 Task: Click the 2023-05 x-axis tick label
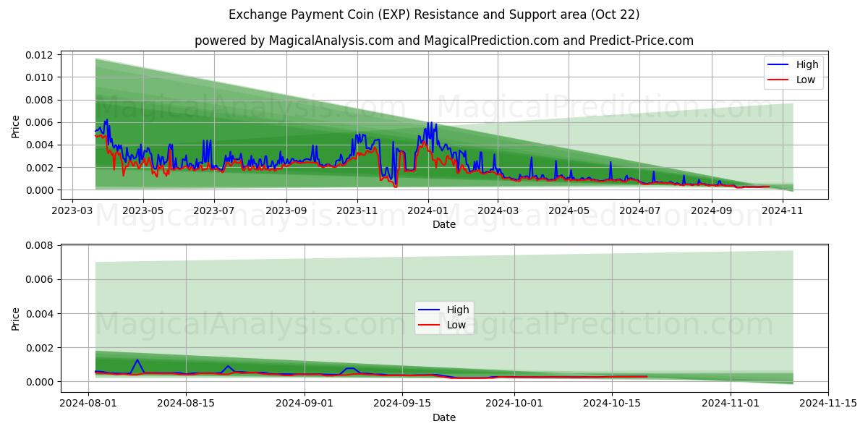[x=142, y=210]
